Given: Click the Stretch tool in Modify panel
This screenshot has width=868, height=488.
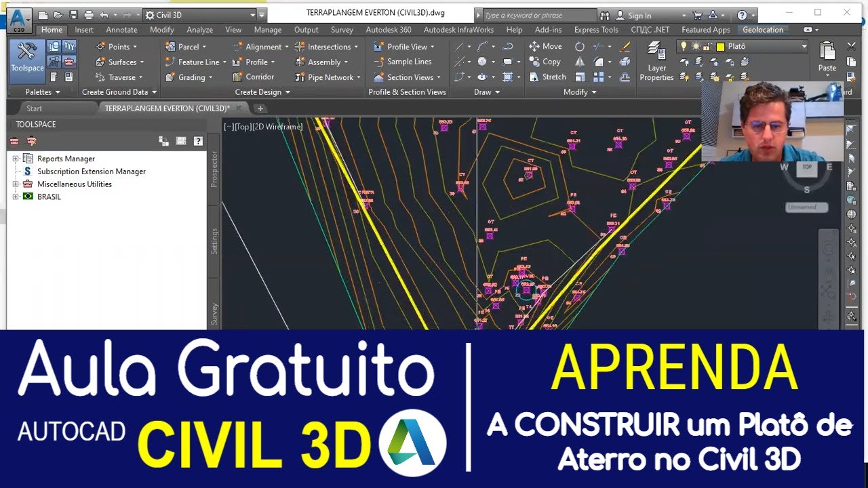Looking at the screenshot, I should pyautogui.click(x=547, y=77).
